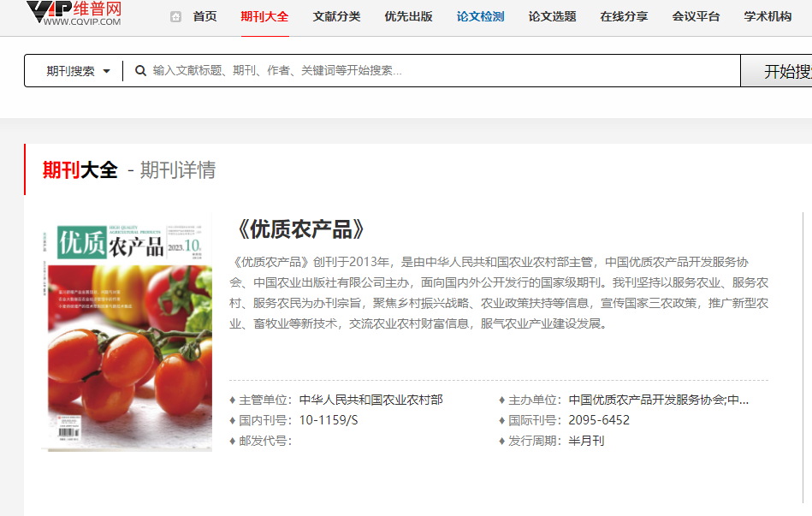
Task: Open 论文选题 navigation item
Action: click(553, 16)
